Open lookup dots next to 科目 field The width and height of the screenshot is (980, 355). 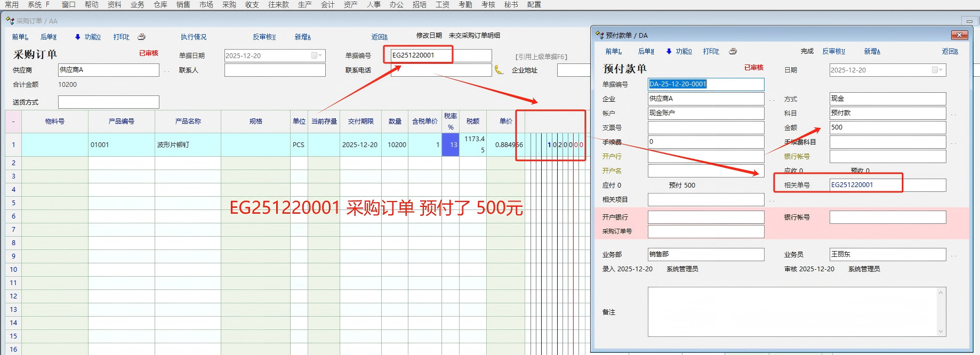point(953,114)
